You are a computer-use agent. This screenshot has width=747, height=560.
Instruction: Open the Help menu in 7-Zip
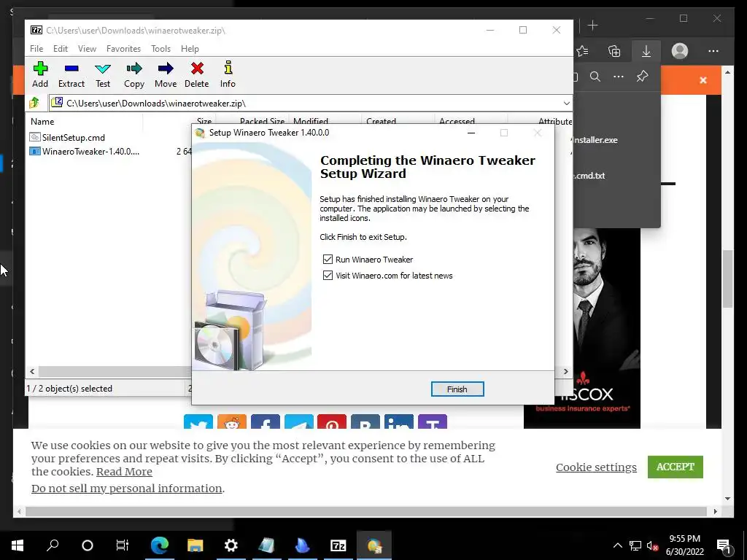tap(190, 49)
